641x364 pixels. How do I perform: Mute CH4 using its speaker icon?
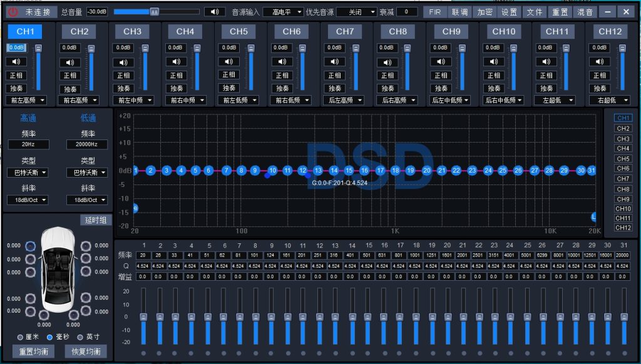pos(176,62)
